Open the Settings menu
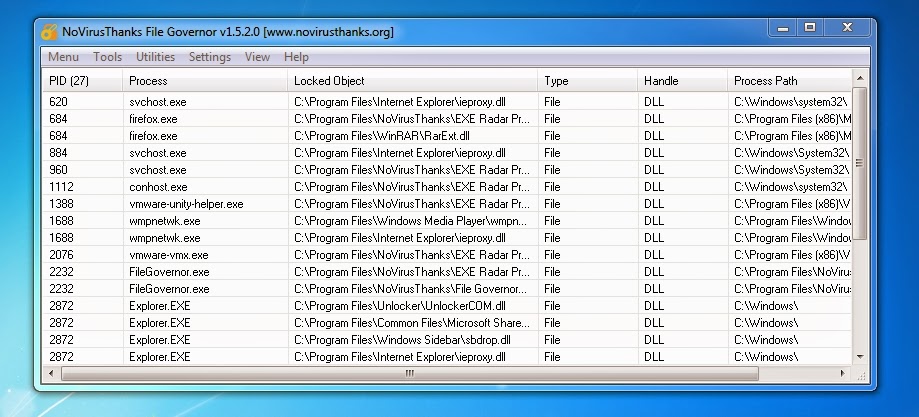This screenshot has height=417, width=919. pyautogui.click(x=210, y=57)
